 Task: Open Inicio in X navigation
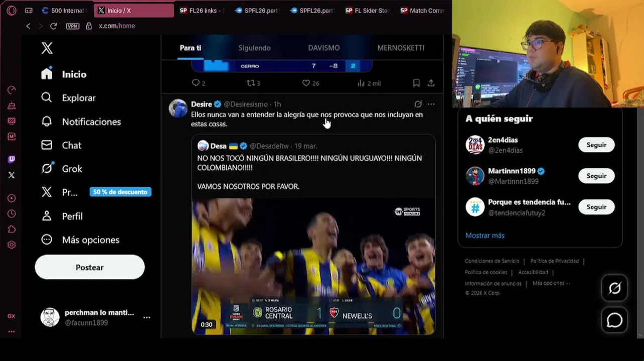pyautogui.click(x=64, y=74)
